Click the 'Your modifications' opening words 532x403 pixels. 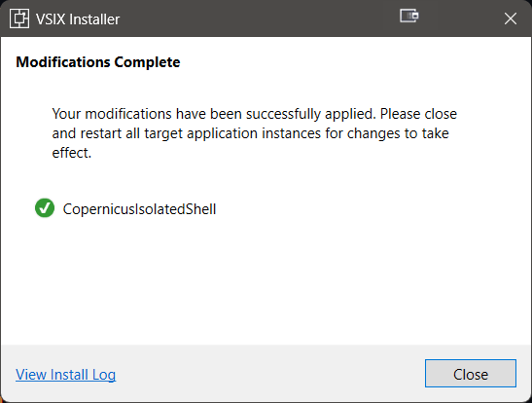pos(112,114)
